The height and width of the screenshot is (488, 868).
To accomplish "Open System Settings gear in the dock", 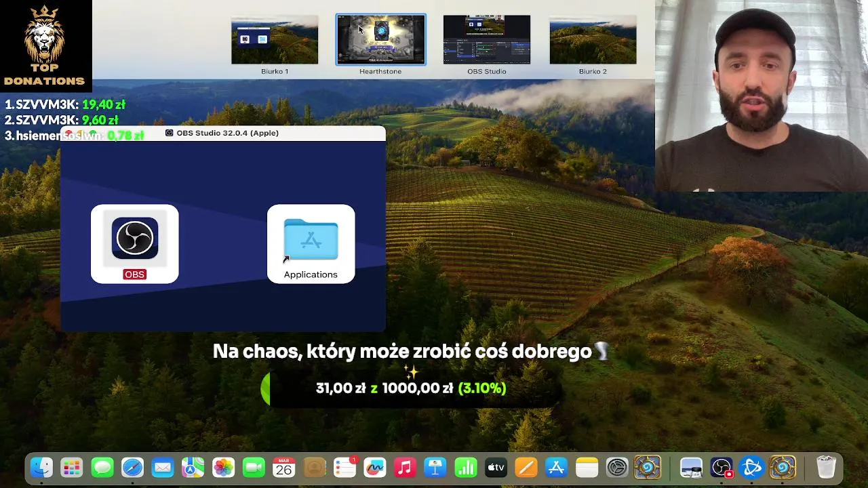I will (617, 468).
